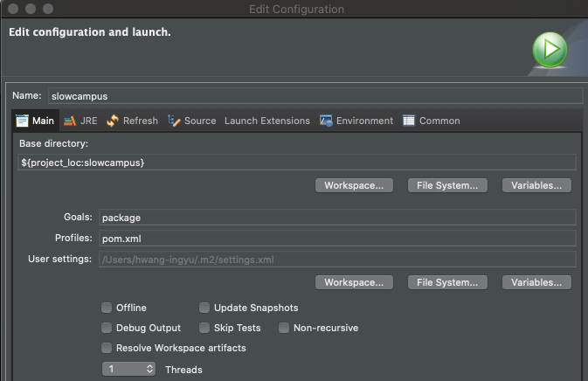Enable Resolve Workspace artifacts
The image size is (588, 381).
coord(107,348)
